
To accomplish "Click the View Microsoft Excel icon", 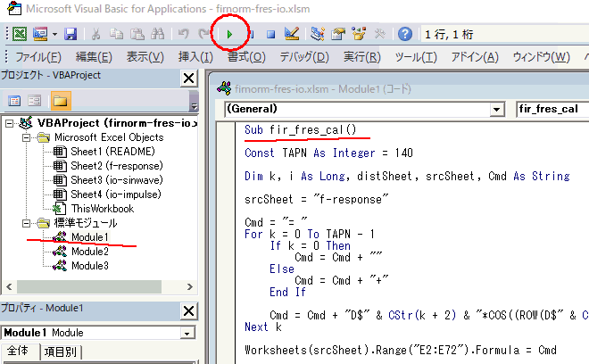I will coord(20,34).
